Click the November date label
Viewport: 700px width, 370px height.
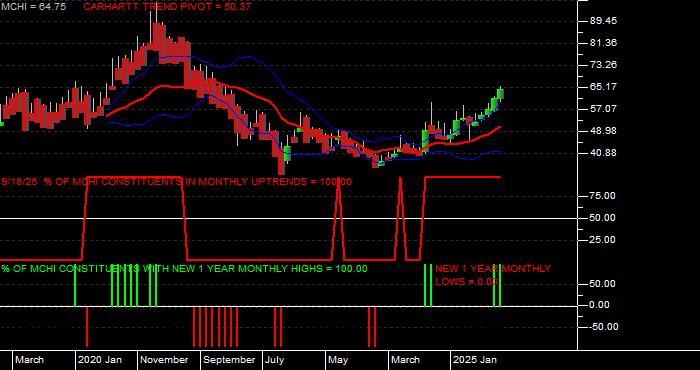pos(165,360)
